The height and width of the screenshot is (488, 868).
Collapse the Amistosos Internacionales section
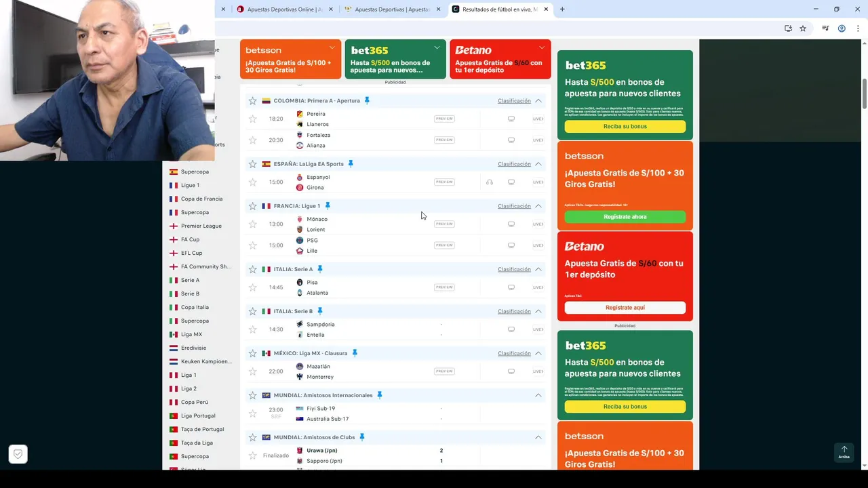pyautogui.click(x=538, y=395)
